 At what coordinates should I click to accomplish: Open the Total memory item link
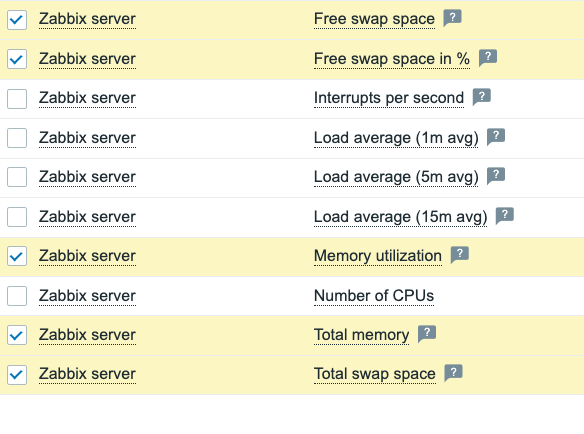click(x=361, y=335)
